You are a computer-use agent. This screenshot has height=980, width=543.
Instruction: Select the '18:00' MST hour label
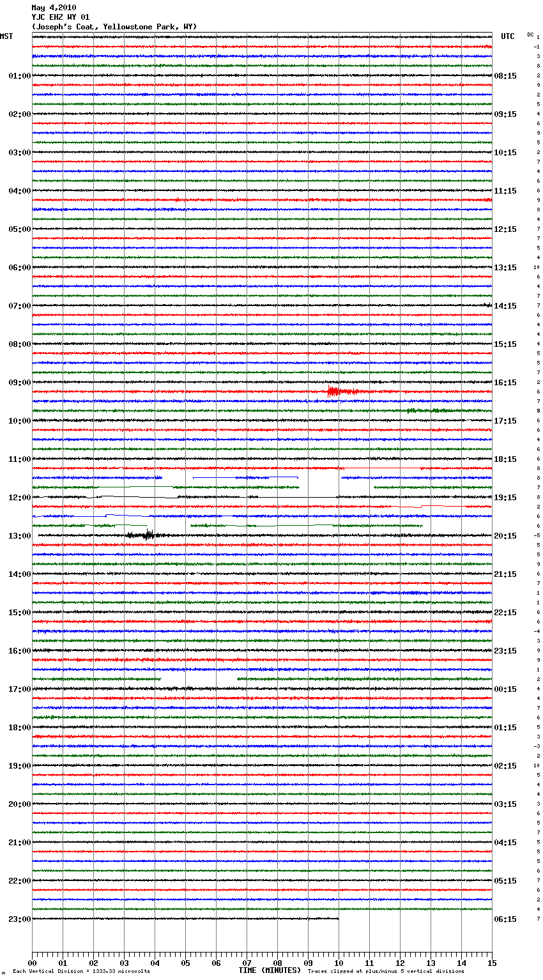pyautogui.click(x=20, y=728)
